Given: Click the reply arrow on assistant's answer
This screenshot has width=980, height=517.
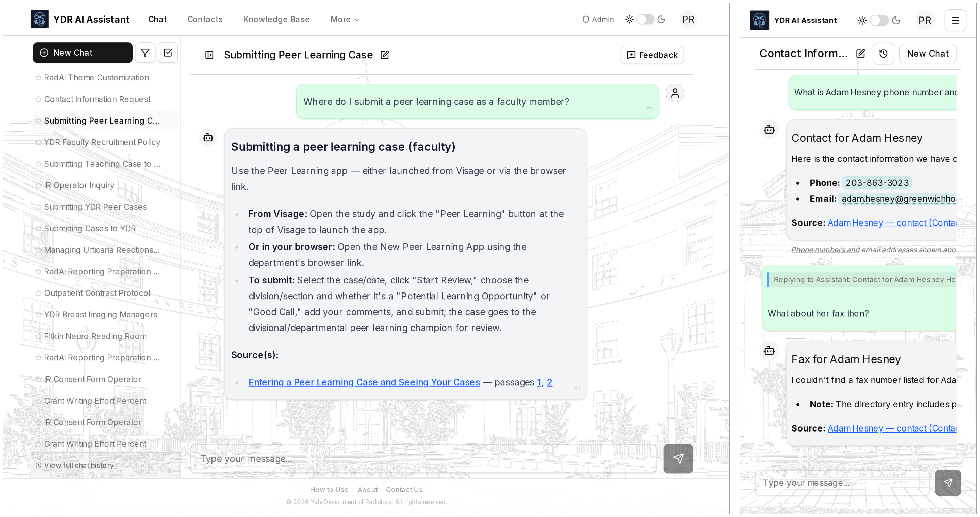Looking at the screenshot, I should (577, 388).
